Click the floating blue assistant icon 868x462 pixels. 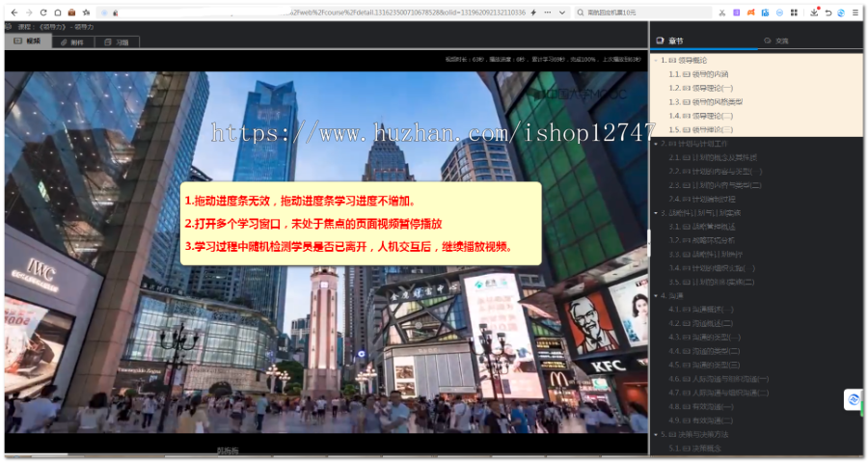[854, 399]
